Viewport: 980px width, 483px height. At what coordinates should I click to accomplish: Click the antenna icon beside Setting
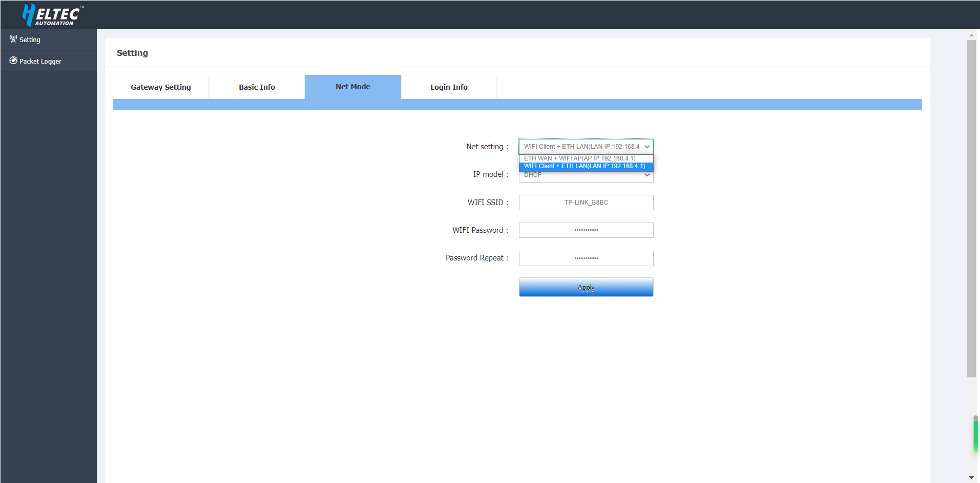point(13,39)
